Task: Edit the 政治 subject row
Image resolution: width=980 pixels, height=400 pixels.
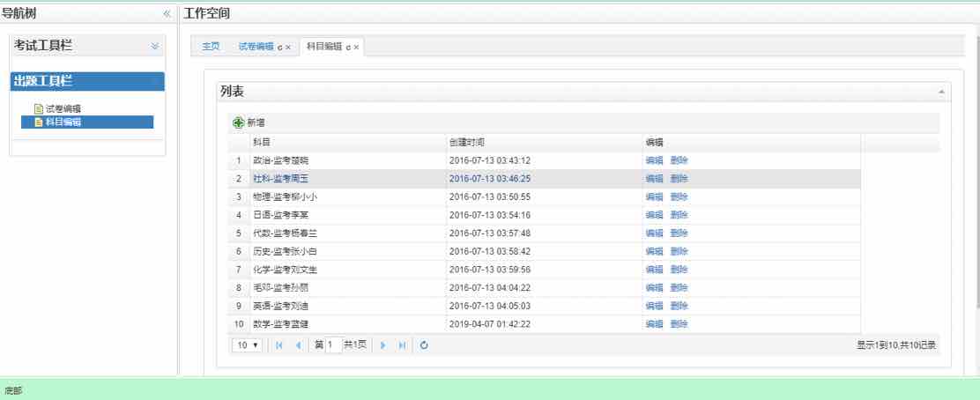Action: [x=654, y=160]
